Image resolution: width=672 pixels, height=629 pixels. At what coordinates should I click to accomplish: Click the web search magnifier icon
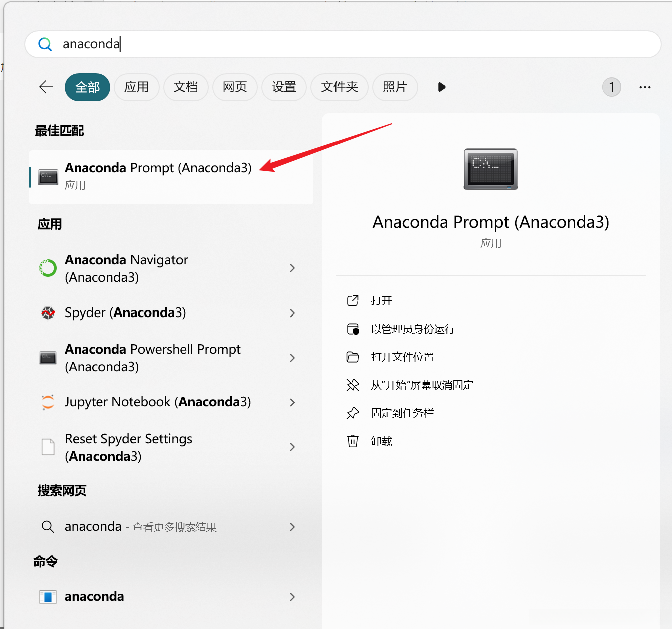pos(48,527)
